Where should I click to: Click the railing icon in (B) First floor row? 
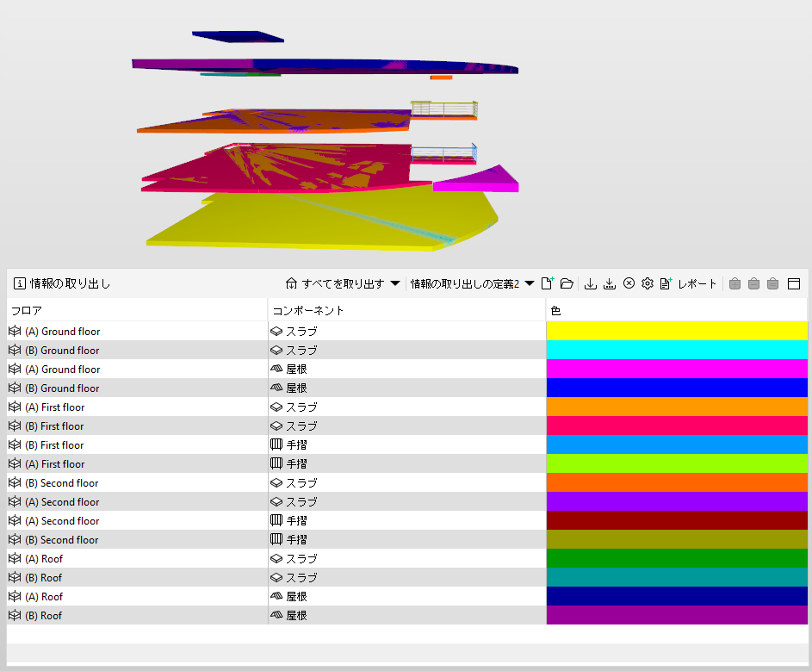click(x=276, y=444)
